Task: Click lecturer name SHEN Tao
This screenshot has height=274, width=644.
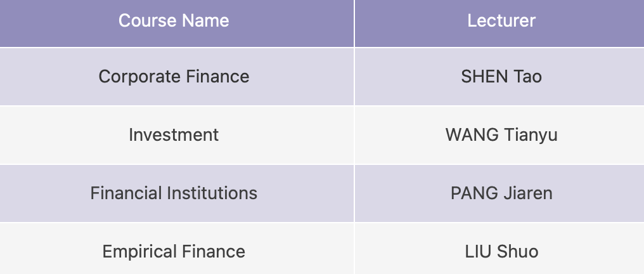Action: (x=501, y=77)
